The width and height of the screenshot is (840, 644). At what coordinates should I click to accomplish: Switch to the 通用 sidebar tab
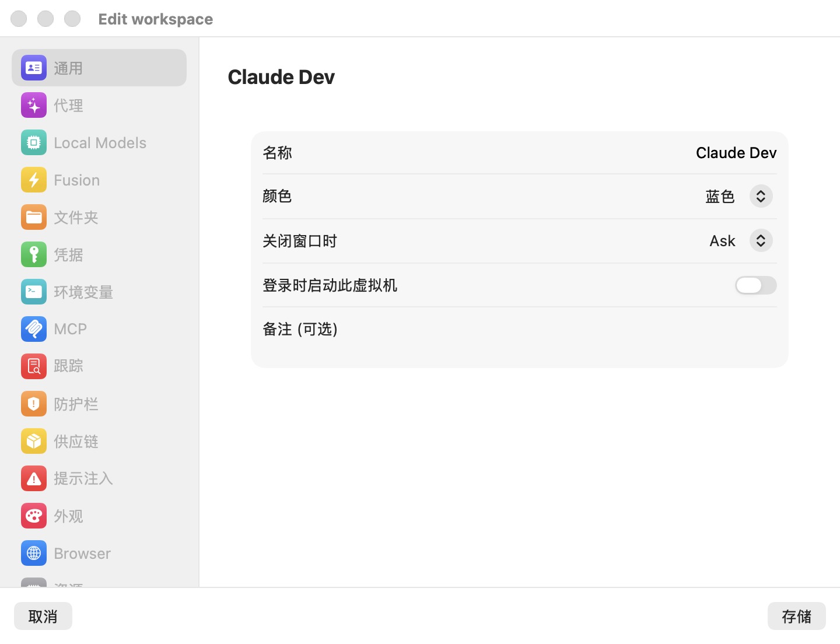click(99, 68)
